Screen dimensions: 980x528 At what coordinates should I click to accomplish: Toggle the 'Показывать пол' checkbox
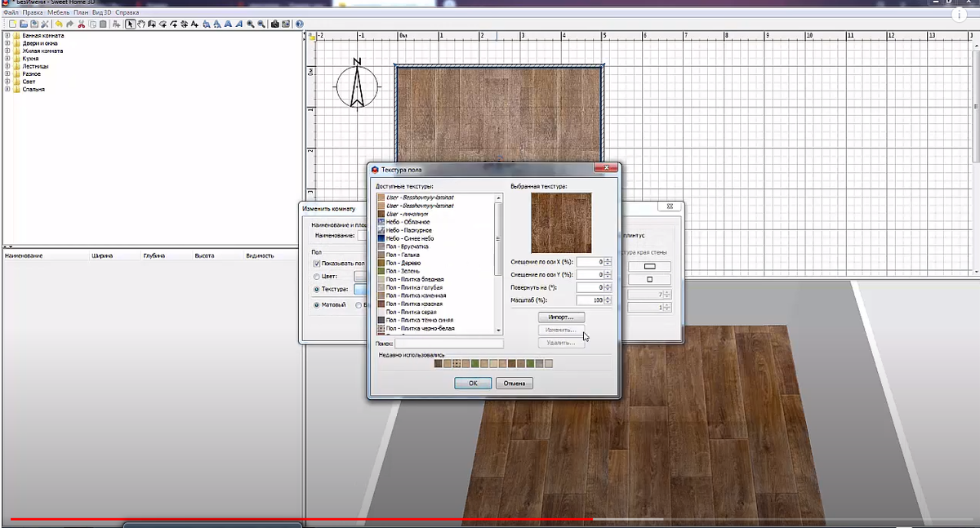point(317,264)
